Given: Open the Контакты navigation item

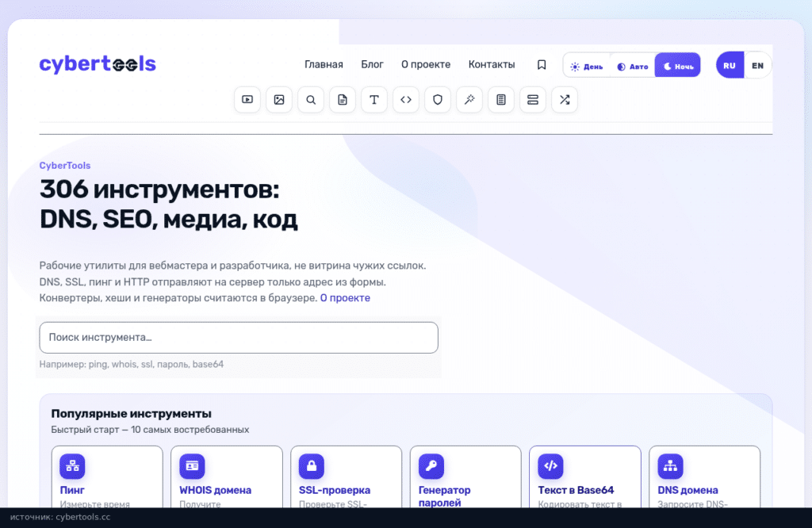Looking at the screenshot, I should coord(492,64).
